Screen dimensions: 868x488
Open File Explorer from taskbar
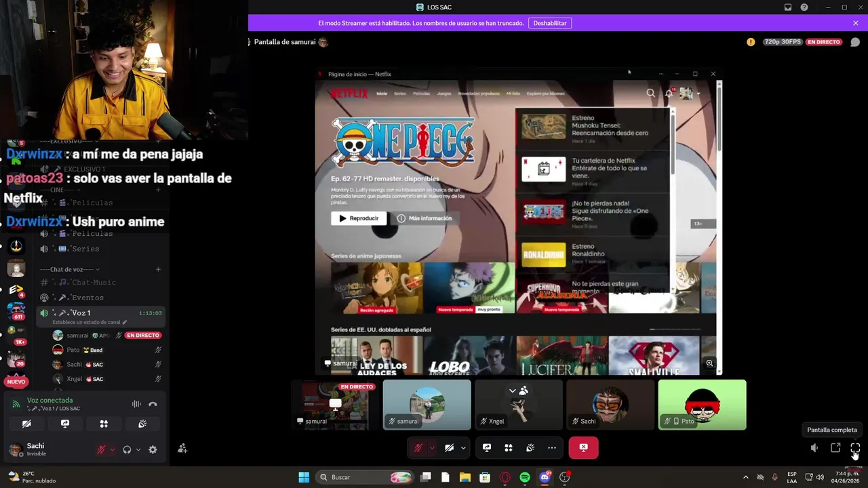coord(465,477)
